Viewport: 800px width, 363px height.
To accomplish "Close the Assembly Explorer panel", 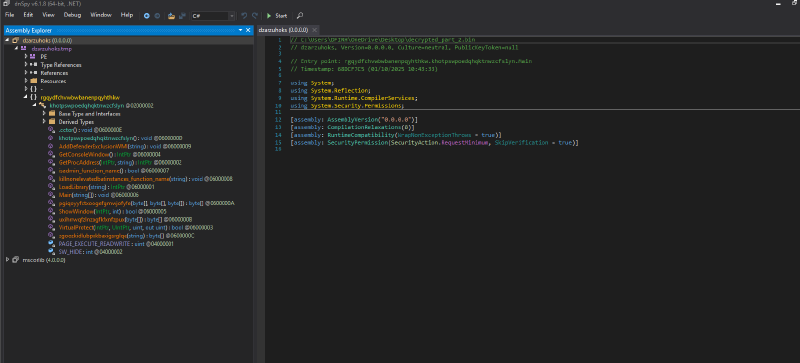I will [248, 31].
